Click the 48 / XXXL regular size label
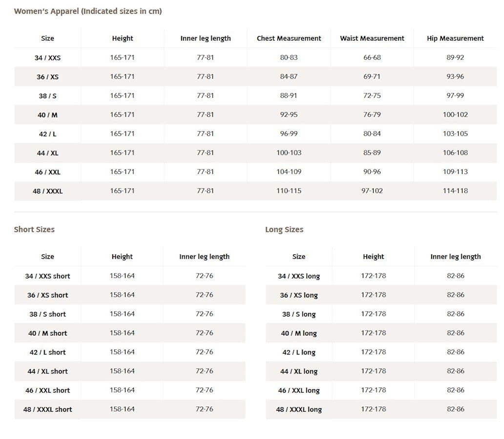 (48, 191)
